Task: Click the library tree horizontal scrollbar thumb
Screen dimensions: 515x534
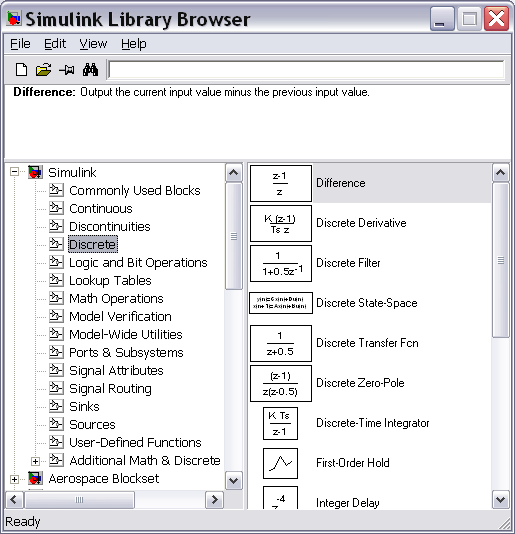Action: point(79,500)
